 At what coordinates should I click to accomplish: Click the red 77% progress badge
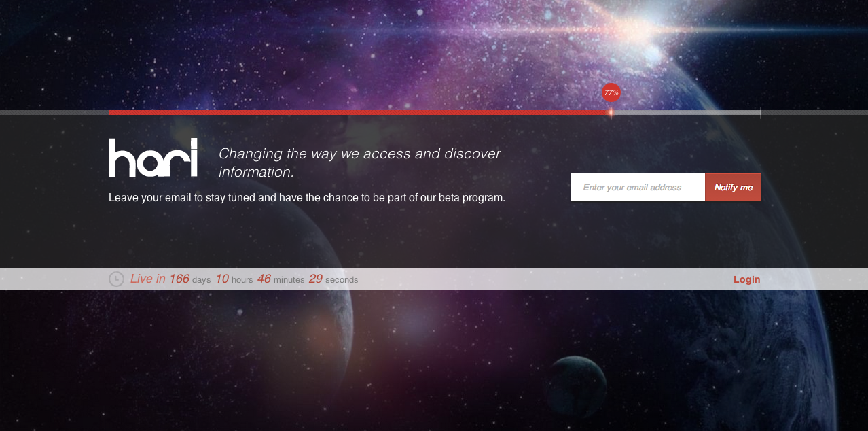coord(611,92)
